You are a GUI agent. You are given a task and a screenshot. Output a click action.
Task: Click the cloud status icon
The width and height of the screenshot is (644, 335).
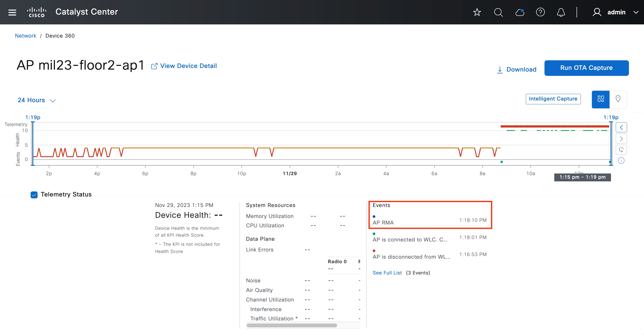(520, 12)
